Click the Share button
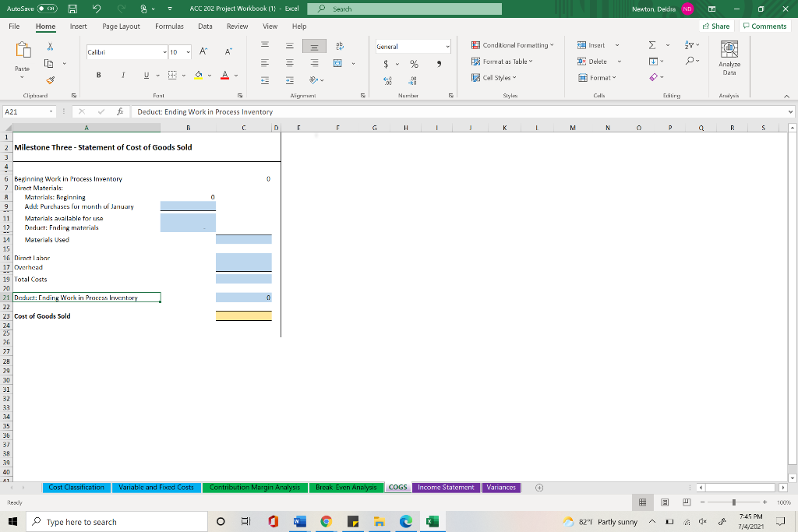 pos(716,26)
